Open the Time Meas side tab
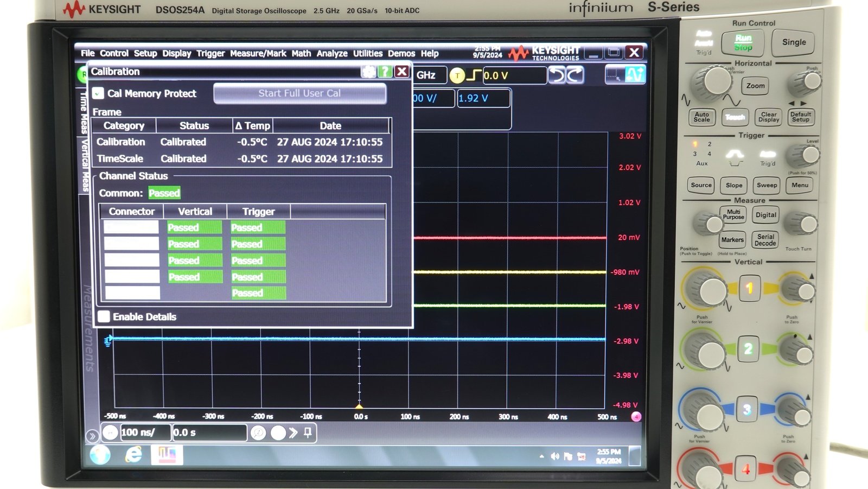 84,113
